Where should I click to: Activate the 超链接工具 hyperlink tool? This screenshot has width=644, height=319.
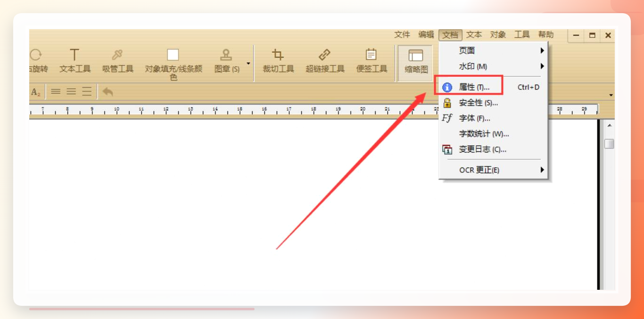point(325,61)
